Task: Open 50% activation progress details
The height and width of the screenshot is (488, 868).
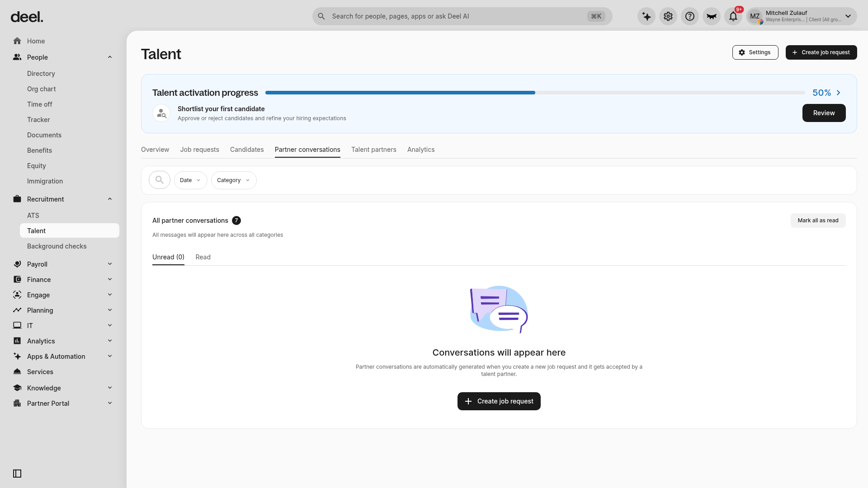Action: 827,93
